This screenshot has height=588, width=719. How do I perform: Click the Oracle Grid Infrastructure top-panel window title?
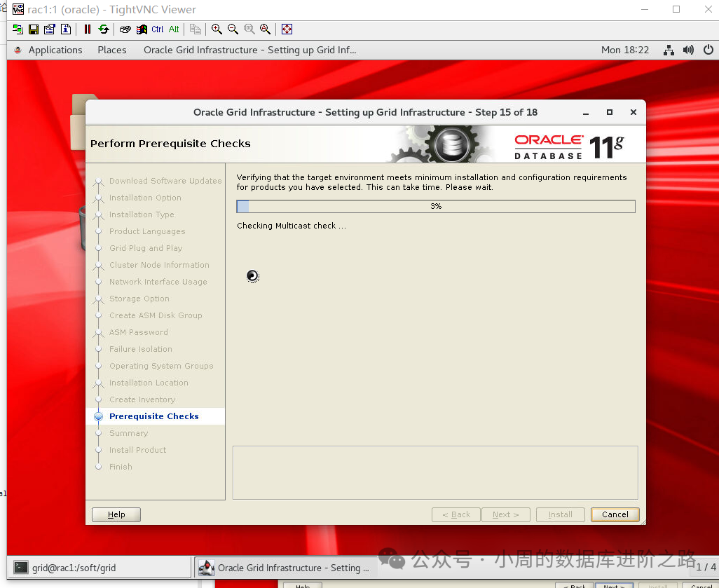click(250, 50)
